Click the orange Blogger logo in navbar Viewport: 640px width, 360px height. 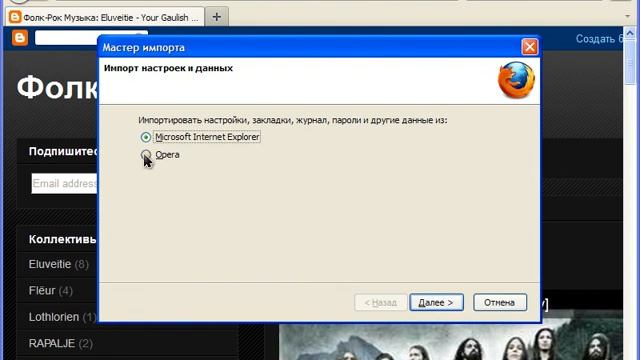(20, 38)
